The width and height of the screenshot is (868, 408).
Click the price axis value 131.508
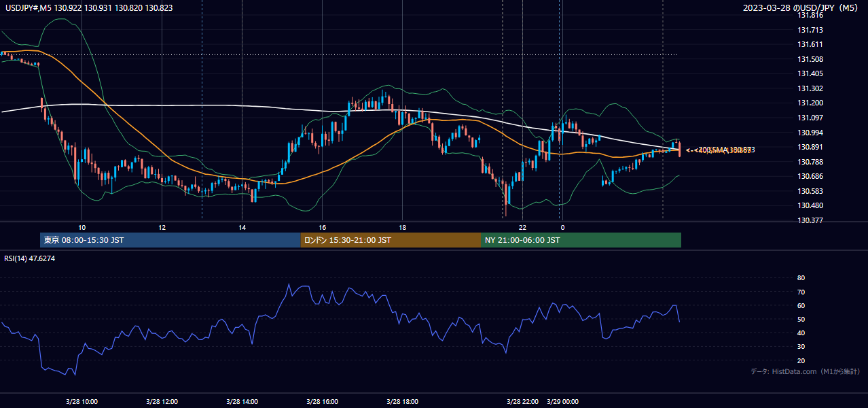pyautogui.click(x=810, y=59)
